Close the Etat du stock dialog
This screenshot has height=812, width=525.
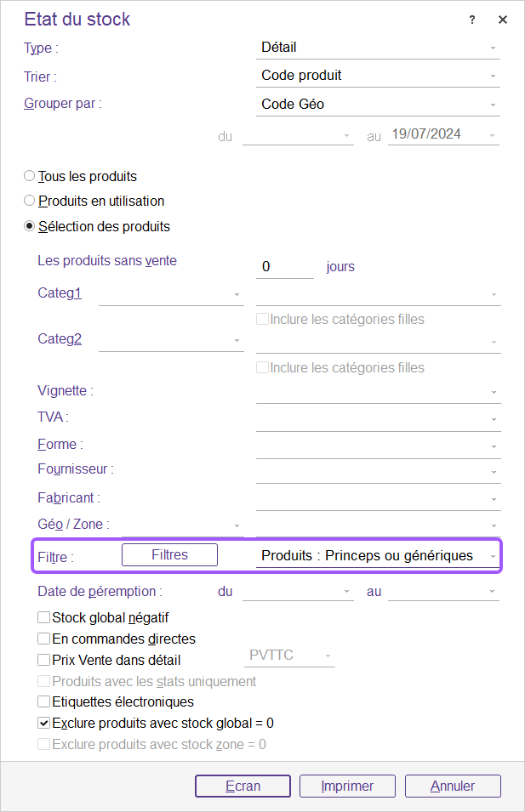[x=503, y=20]
